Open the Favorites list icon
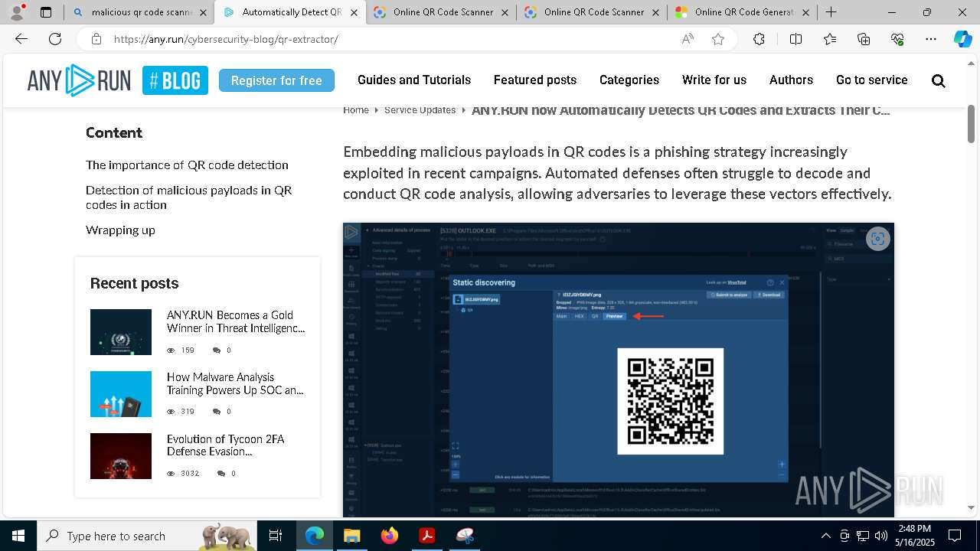 click(830, 39)
